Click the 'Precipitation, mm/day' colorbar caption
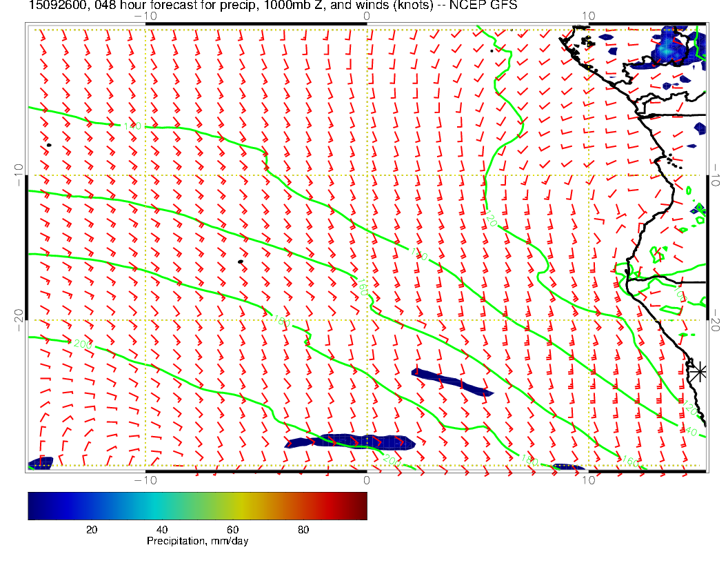This screenshot has width=728, height=563. (x=197, y=541)
